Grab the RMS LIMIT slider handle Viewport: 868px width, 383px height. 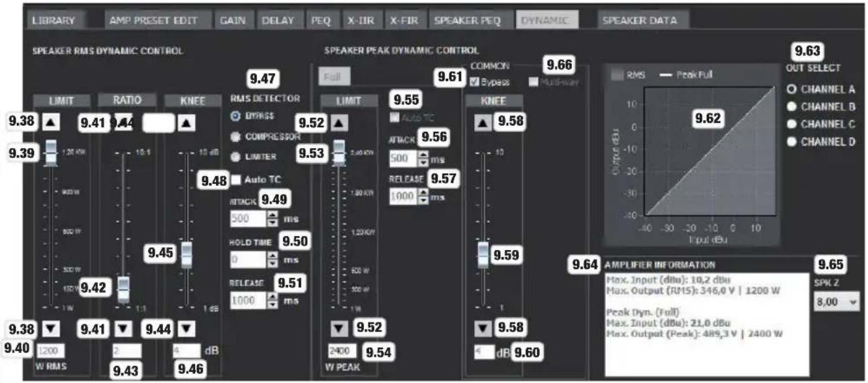pos(52,153)
